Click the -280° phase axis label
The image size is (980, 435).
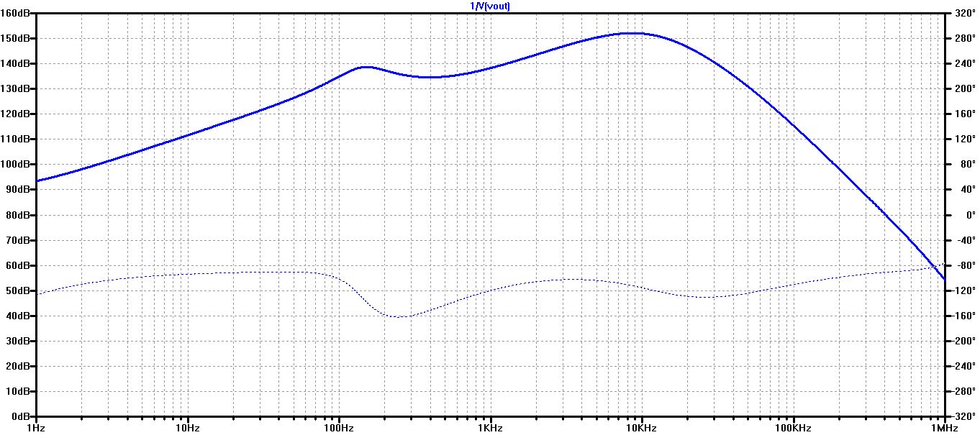point(962,391)
